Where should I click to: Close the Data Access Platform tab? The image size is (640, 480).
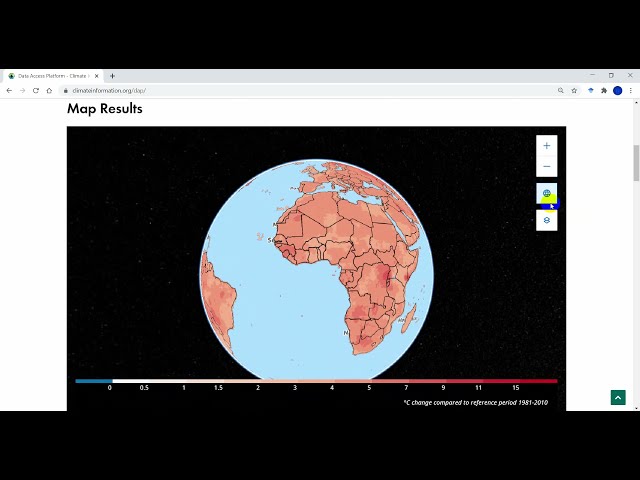point(97,76)
